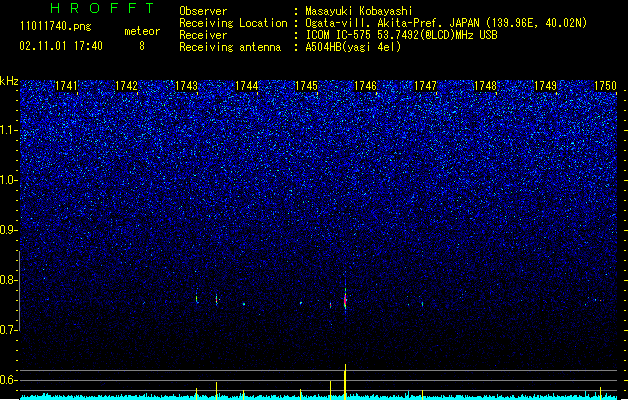Viewport: 629px width, 400px height.
Task: Click the 1741 time marker
Action: point(66,86)
